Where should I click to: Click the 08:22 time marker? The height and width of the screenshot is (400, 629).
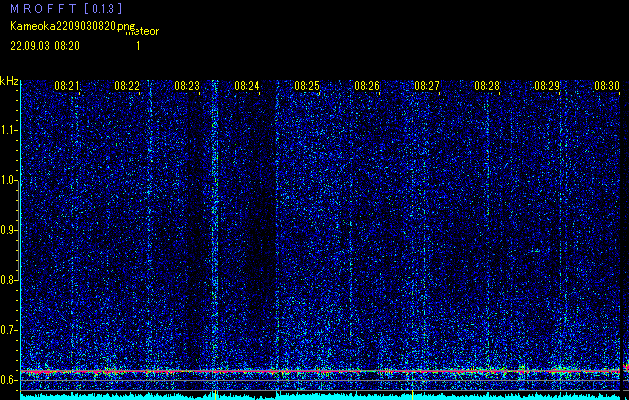[127, 85]
